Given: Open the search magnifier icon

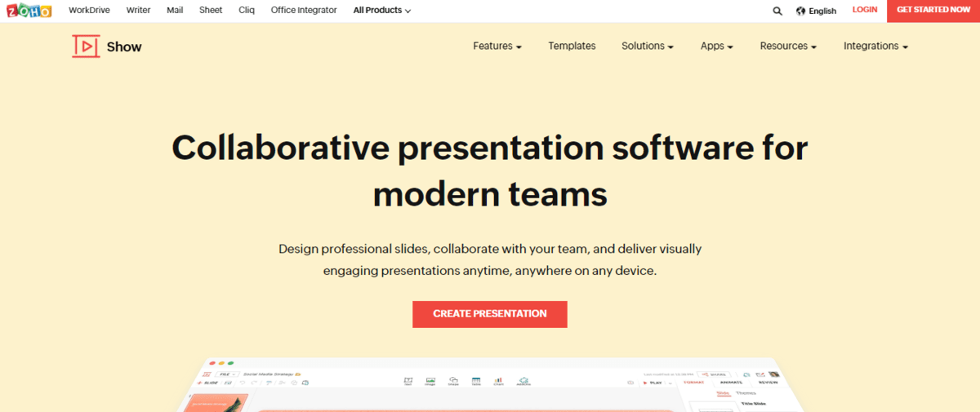Looking at the screenshot, I should [777, 11].
